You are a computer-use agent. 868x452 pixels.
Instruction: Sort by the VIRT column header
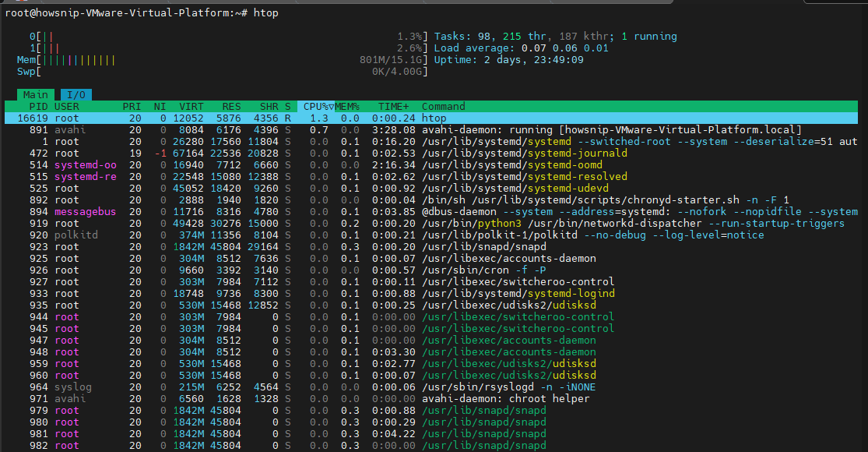click(x=191, y=106)
